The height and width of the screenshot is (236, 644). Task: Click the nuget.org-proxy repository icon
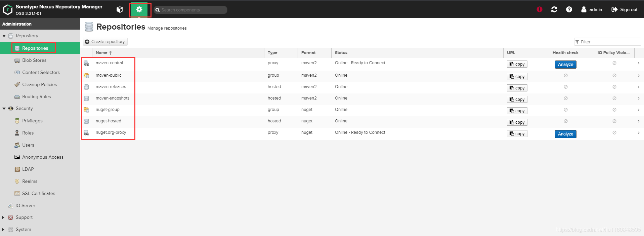tap(86, 133)
